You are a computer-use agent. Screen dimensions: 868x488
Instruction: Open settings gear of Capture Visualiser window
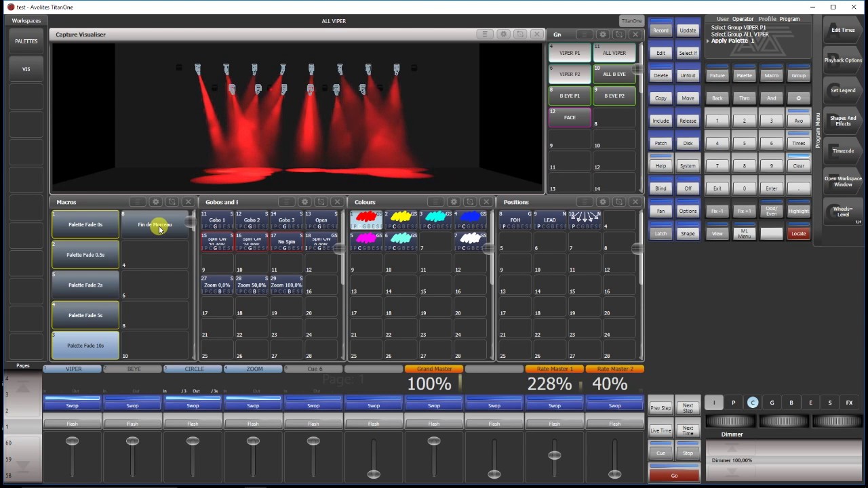pos(504,34)
